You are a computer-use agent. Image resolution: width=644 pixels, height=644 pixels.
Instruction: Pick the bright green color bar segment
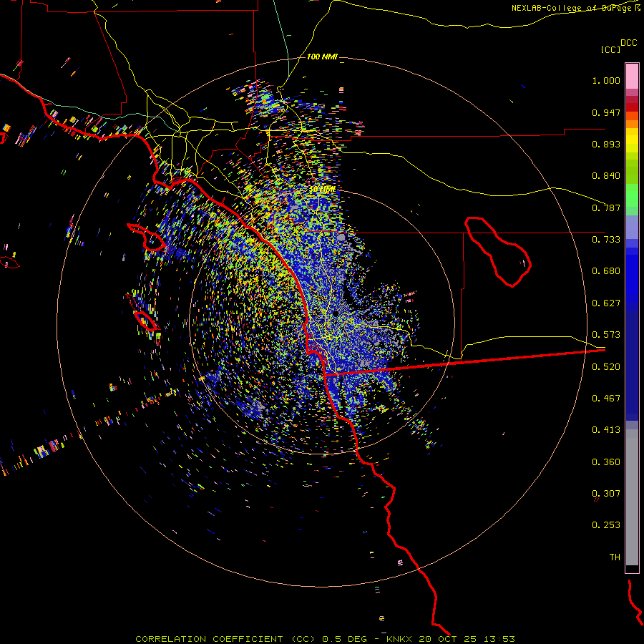pyautogui.click(x=632, y=195)
